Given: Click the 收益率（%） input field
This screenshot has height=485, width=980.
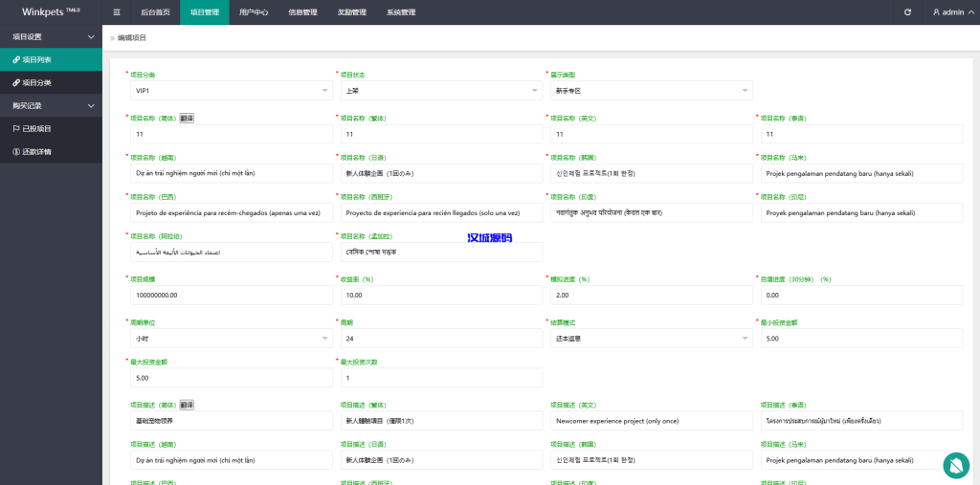Looking at the screenshot, I should point(441,296).
